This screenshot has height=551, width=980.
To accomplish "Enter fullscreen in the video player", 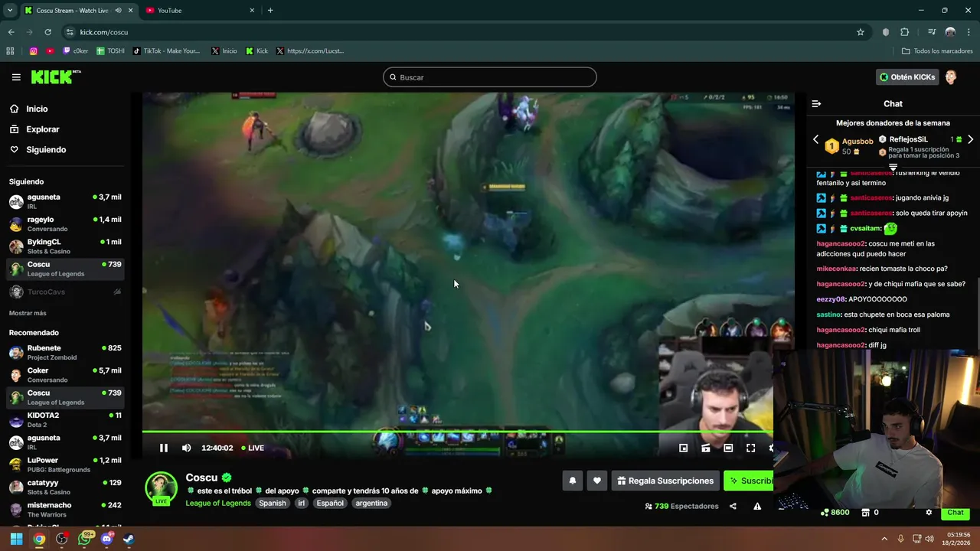I will pyautogui.click(x=750, y=448).
